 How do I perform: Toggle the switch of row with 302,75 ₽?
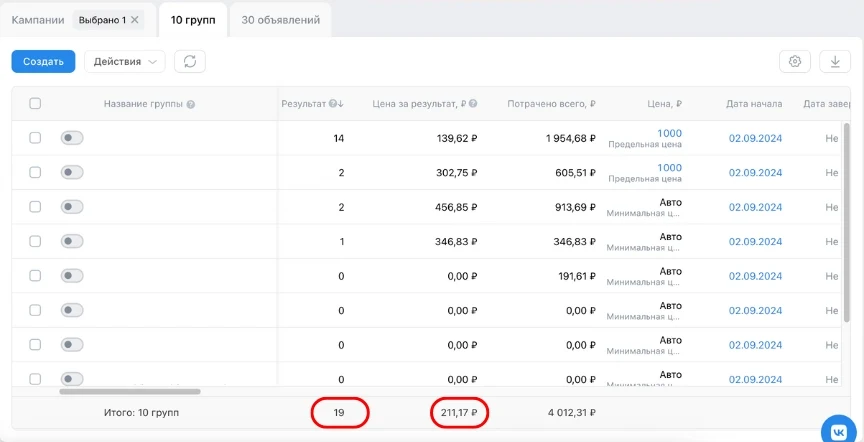[72, 173]
